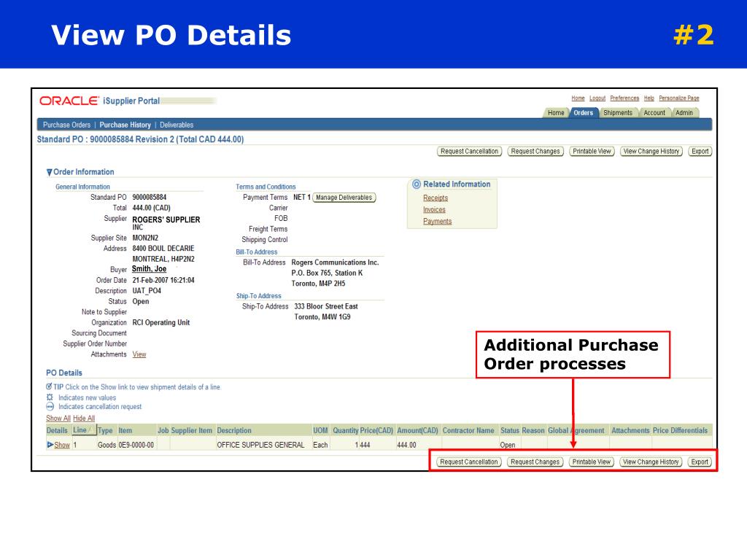Click the item cell 0E9-0000-00
Screen dimensions: 747x560
[x=136, y=445]
